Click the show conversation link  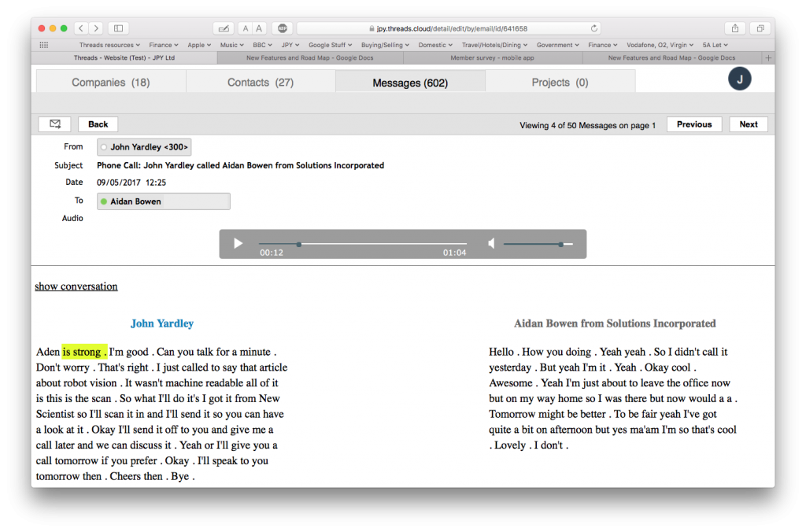coord(76,286)
